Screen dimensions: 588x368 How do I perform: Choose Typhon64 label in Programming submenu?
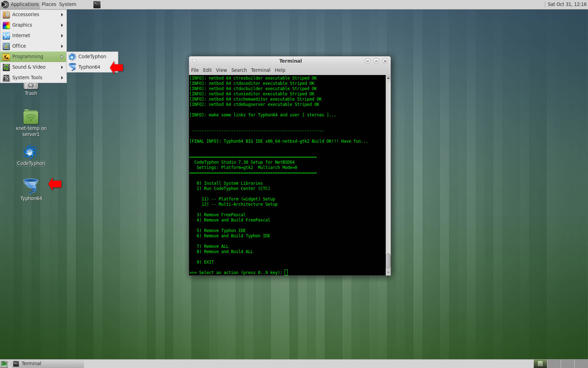point(89,67)
